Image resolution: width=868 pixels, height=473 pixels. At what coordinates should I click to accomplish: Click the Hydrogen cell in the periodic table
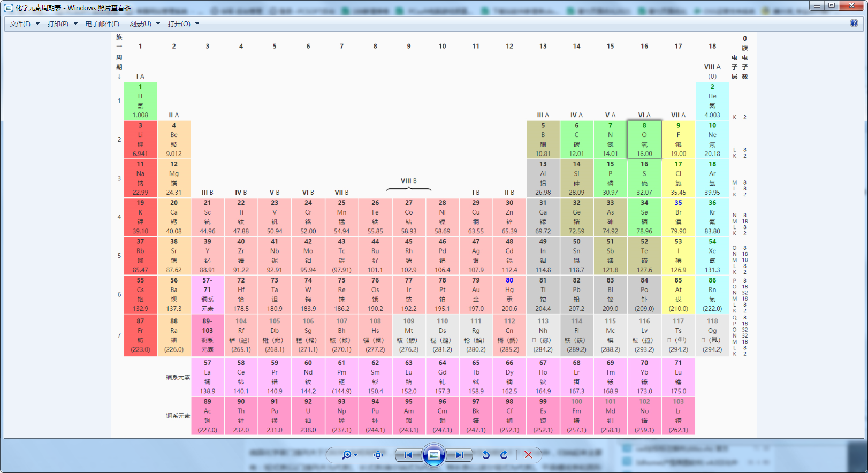(x=140, y=101)
